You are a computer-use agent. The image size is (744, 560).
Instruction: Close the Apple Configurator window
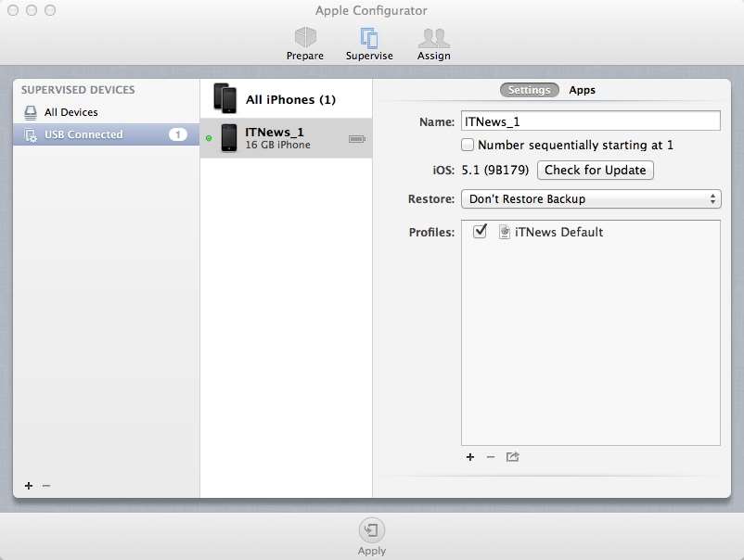13,10
